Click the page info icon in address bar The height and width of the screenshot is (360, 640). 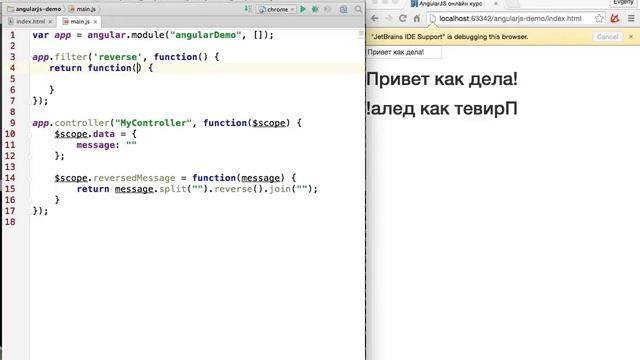pyautogui.click(x=433, y=19)
